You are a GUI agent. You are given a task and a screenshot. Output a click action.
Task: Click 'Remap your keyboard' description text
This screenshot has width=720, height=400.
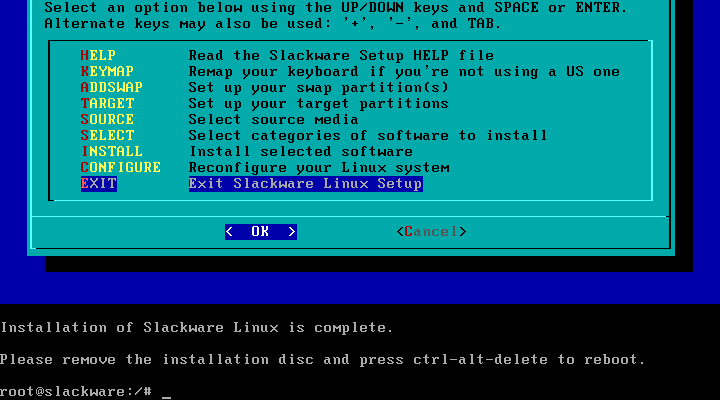click(404, 72)
